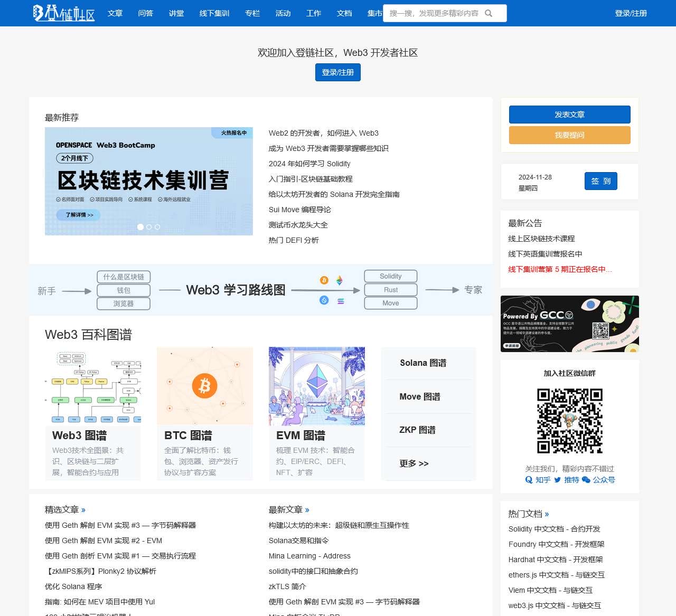This screenshot has height=616, width=676.
Task: Open the 线下英语集训营报名中 announcement
Action: [x=545, y=254]
